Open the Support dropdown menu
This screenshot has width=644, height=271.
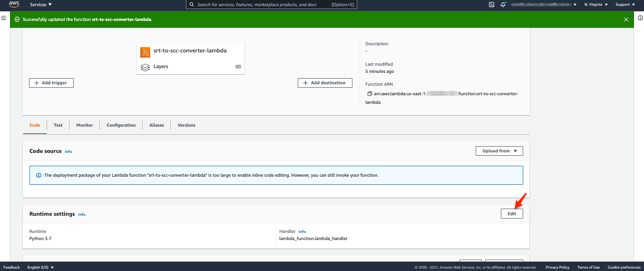pyautogui.click(x=625, y=4)
